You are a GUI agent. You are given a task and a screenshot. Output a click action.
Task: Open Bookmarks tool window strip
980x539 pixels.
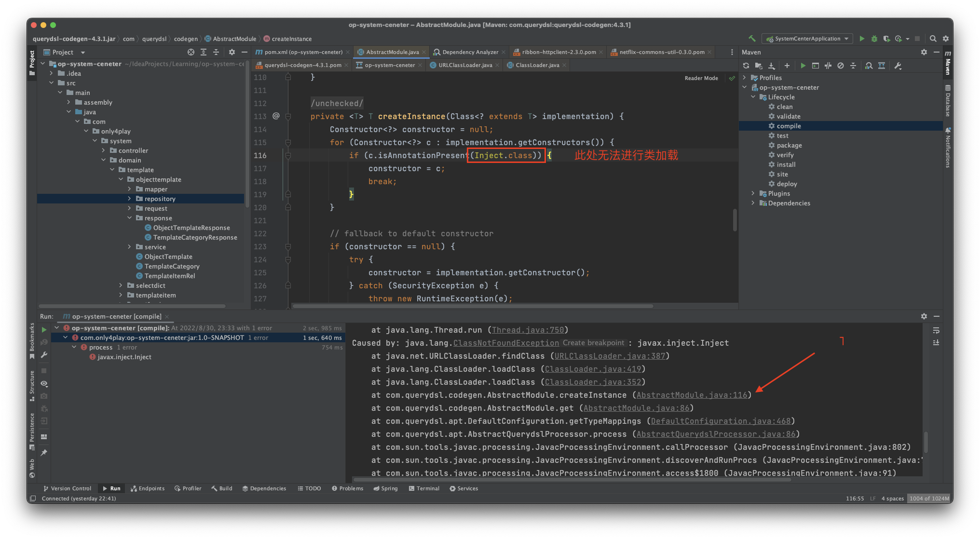32,341
